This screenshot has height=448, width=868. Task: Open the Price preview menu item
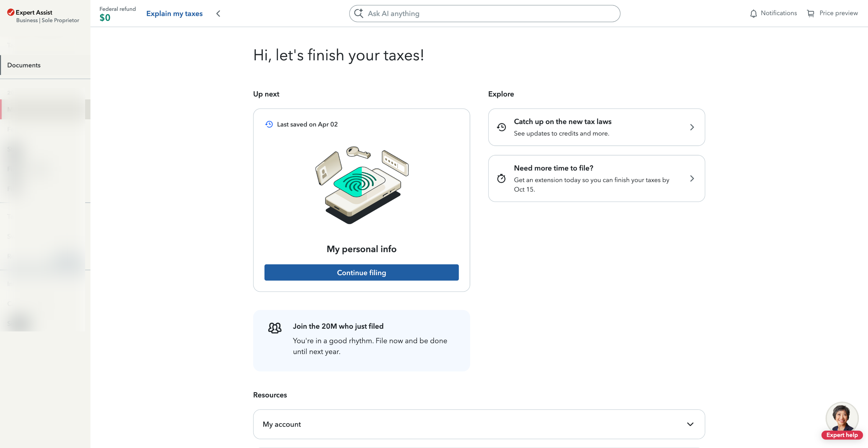click(838, 13)
